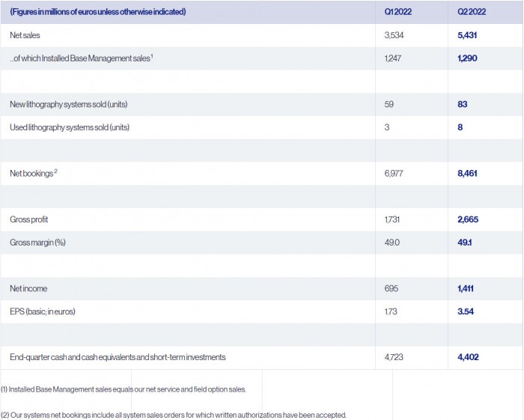Click footnote (2) about systems net bookings
Viewport: 524px width, 420px height.
click(174, 415)
